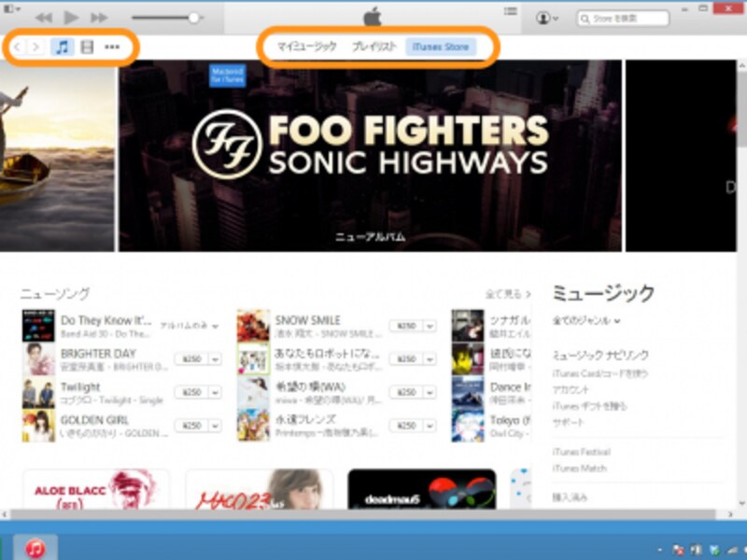Open the dropdown arrow next to Twilight price
This screenshot has height=560, width=747.
tap(215, 392)
